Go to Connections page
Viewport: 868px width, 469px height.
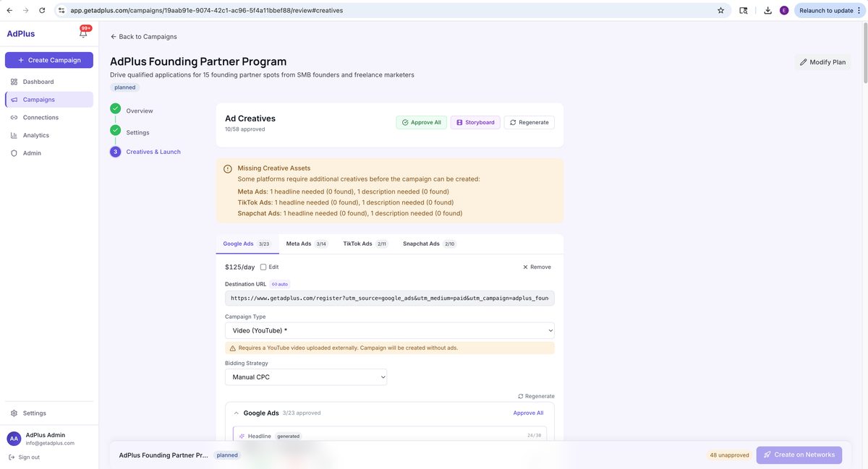[49, 117]
